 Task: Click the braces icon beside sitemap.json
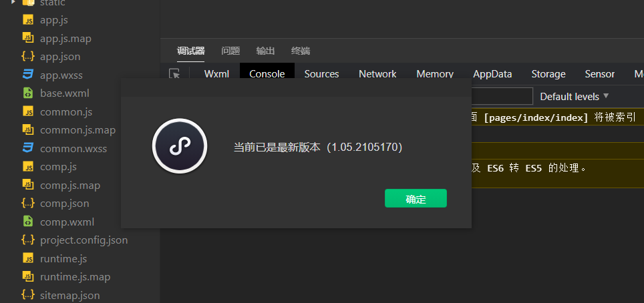click(27, 295)
